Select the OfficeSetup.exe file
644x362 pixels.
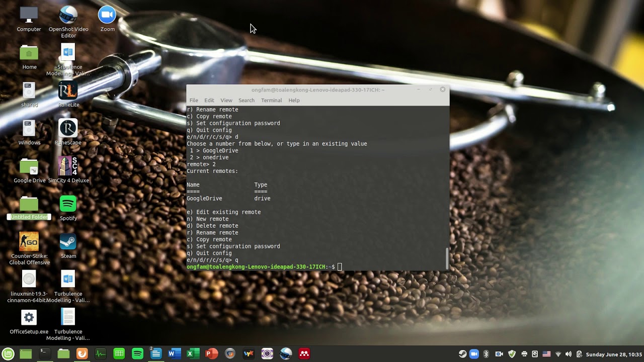pyautogui.click(x=29, y=322)
